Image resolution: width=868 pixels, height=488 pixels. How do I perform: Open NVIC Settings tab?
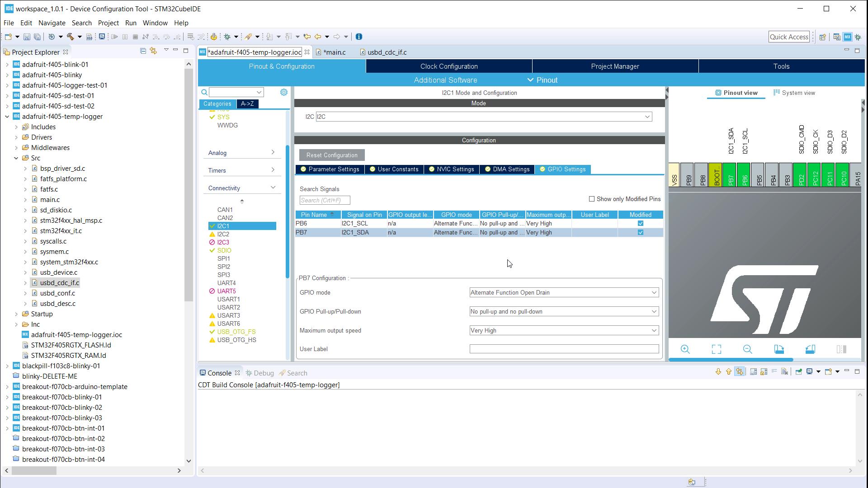coord(451,169)
